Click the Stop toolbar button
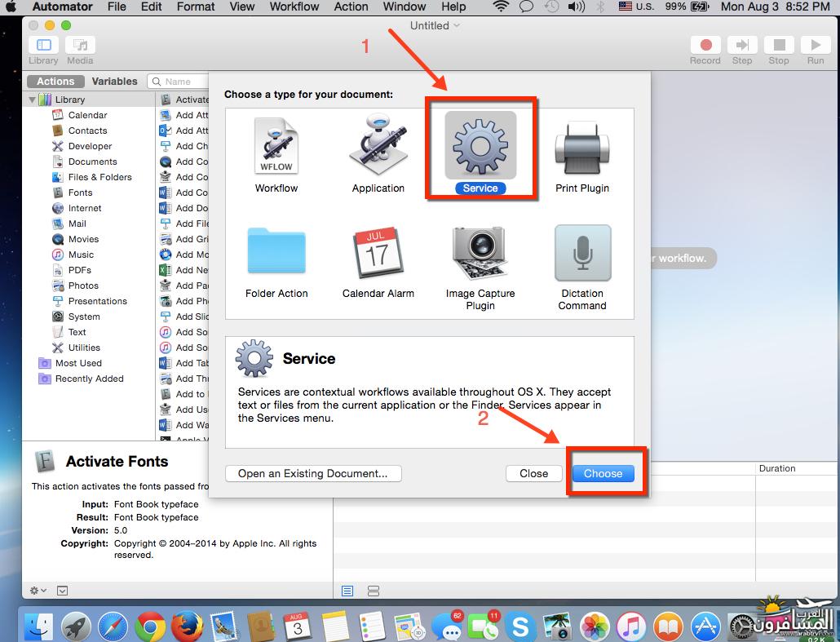Screen dimensions: 840x642 [779, 45]
